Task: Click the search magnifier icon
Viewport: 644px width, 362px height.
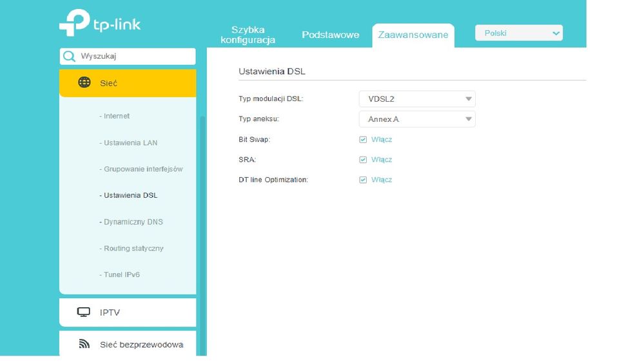Action: click(69, 57)
